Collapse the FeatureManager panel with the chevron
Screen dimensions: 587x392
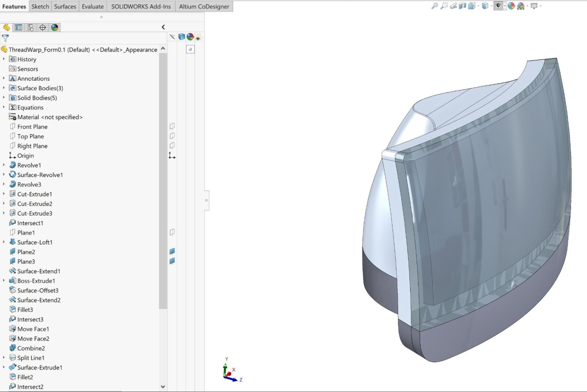163,27
